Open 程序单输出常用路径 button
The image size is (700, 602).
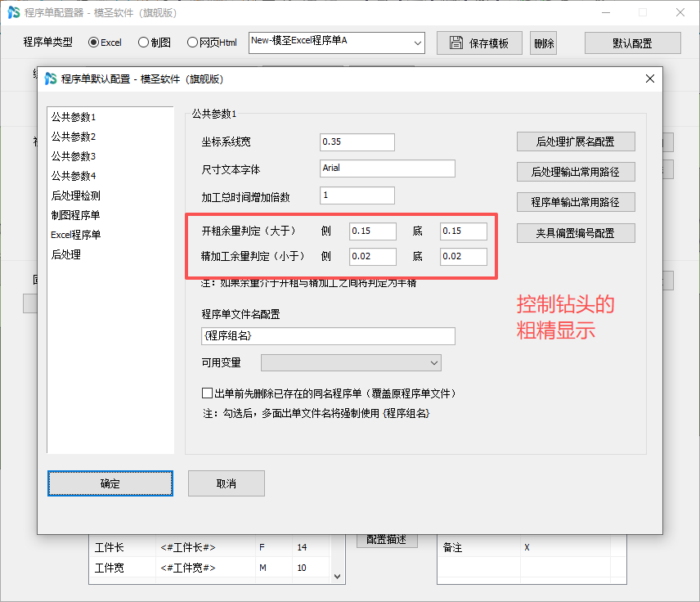[576, 202]
